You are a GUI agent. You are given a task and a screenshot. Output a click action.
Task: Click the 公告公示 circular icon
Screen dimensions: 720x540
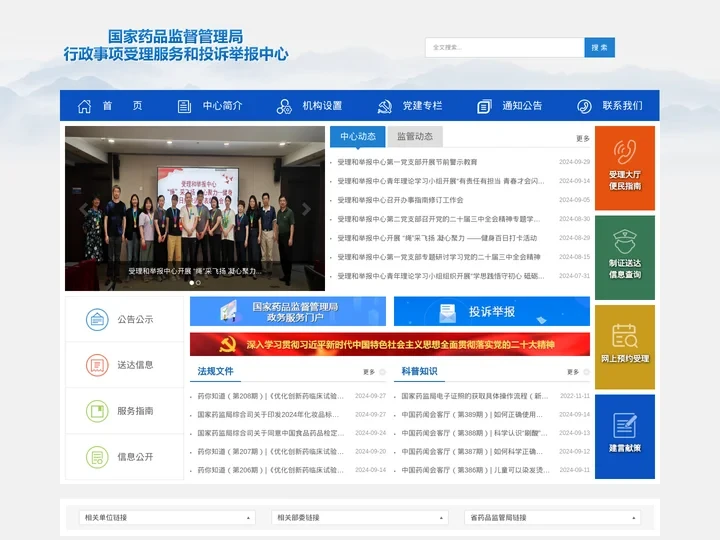97,319
